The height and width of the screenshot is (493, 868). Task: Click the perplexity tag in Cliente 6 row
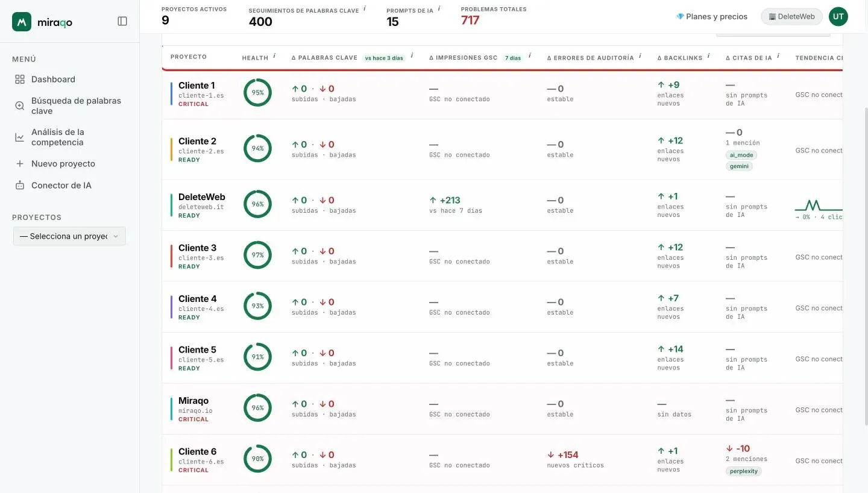[744, 471]
